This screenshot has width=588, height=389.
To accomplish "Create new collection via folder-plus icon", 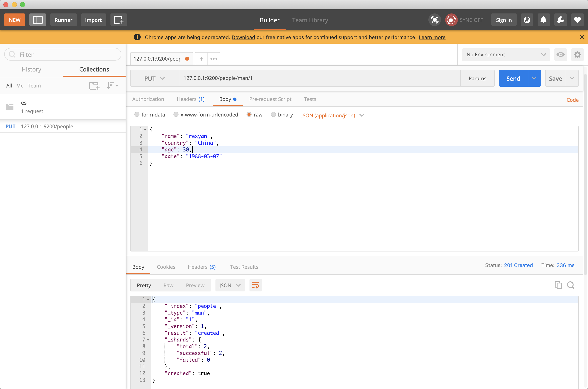I will [x=94, y=86].
